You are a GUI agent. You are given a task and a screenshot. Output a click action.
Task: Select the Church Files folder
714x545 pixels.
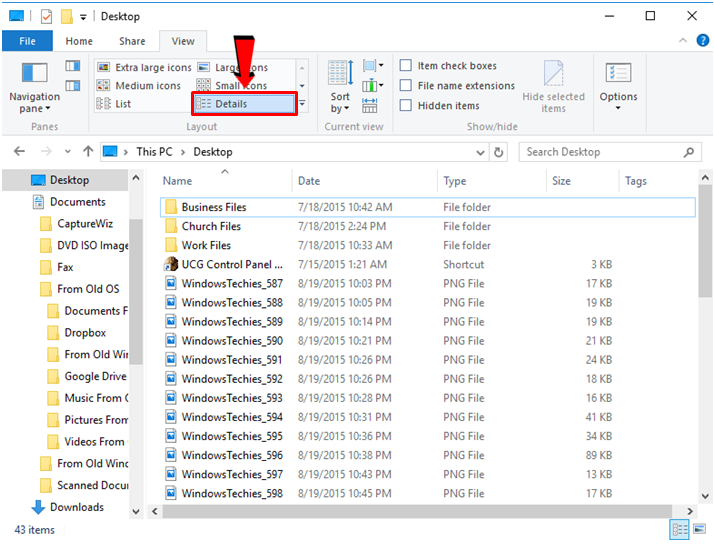pyautogui.click(x=428, y=226)
